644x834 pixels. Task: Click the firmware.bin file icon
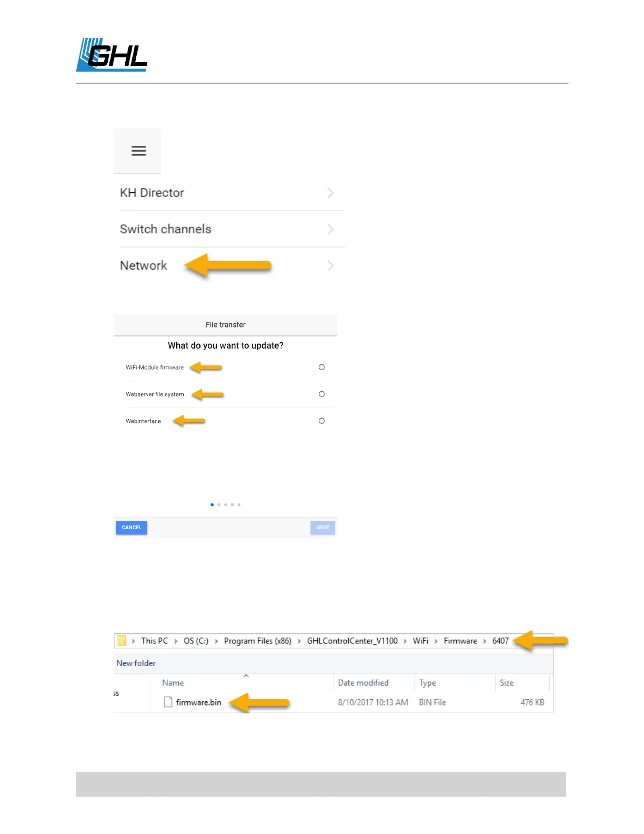[x=168, y=702]
